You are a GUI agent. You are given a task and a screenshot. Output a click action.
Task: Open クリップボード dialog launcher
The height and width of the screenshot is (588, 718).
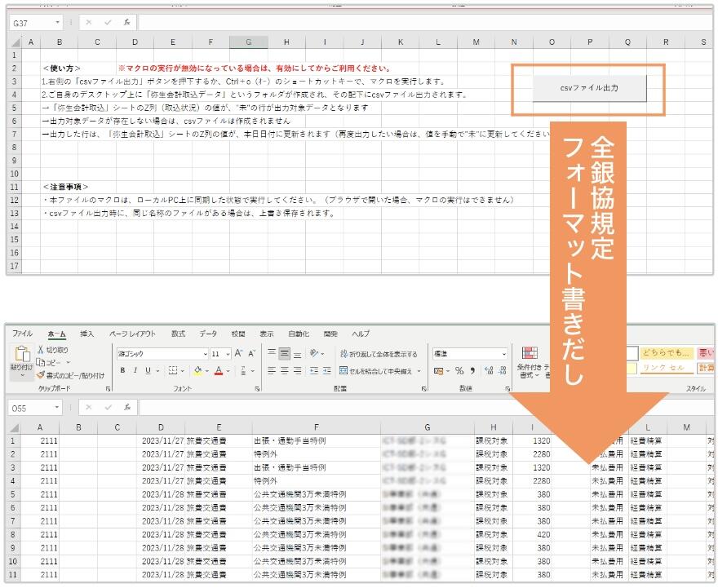click(x=108, y=389)
